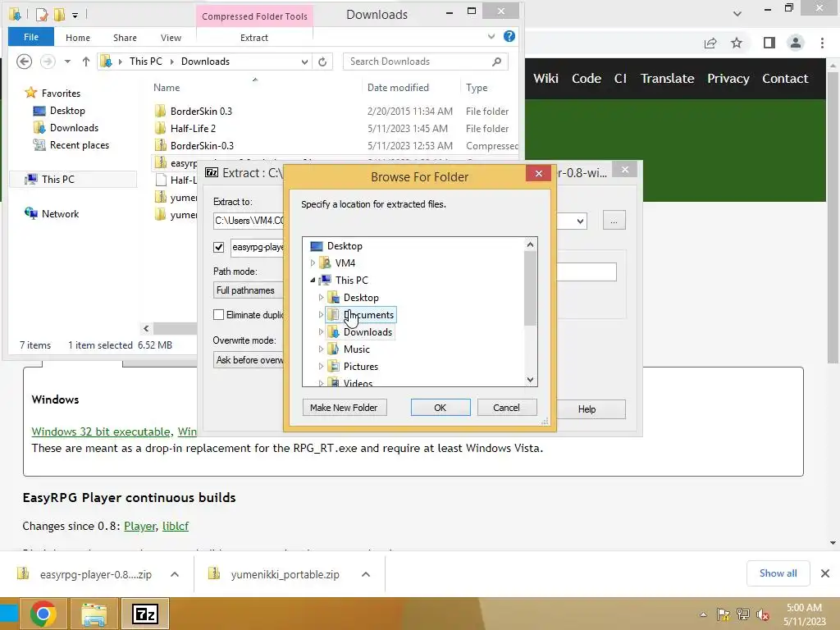Open Chrome from the taskbar

click(x=43, y=614)
